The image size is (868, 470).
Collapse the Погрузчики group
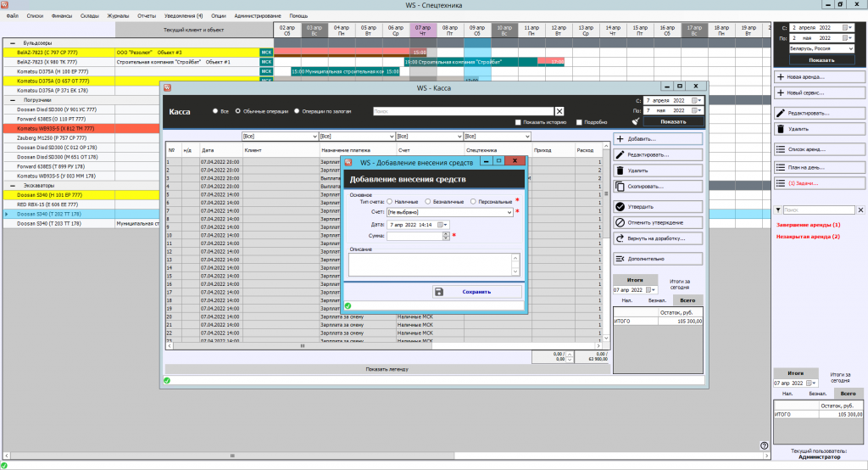(x=12, y=100)
